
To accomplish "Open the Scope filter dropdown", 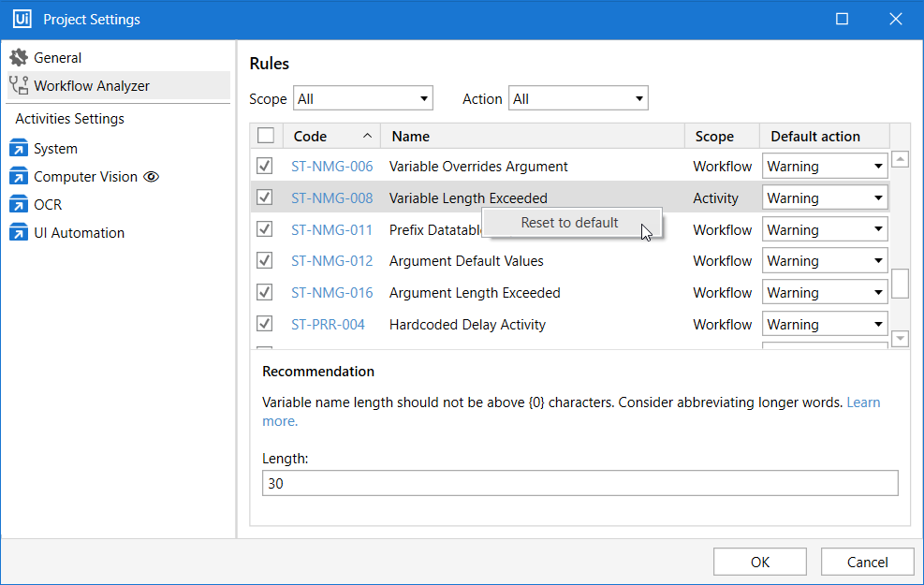I will click(x=363, y=98).
